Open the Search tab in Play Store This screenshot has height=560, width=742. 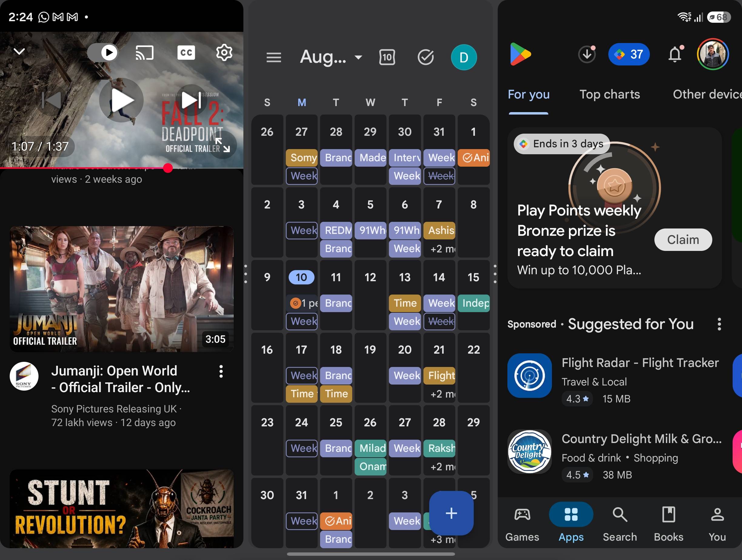(x=620, y=524)
